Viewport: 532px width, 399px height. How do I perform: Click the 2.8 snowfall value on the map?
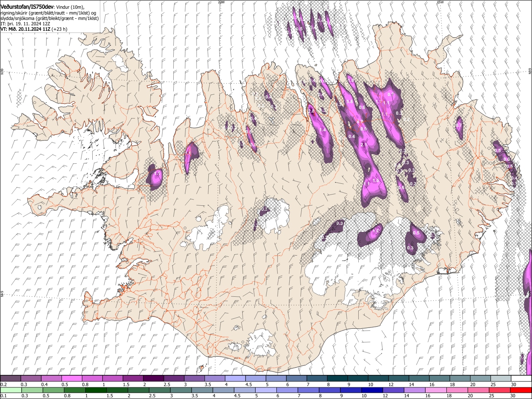311,111
